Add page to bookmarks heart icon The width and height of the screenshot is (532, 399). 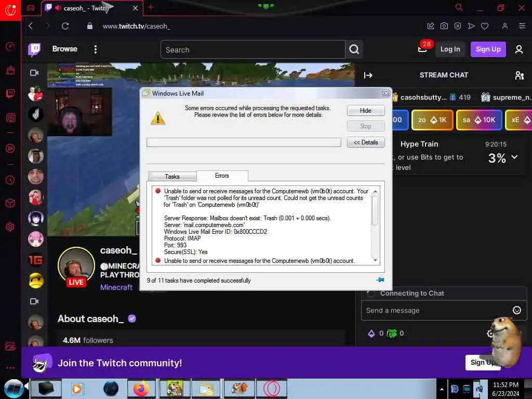point(485,26)
